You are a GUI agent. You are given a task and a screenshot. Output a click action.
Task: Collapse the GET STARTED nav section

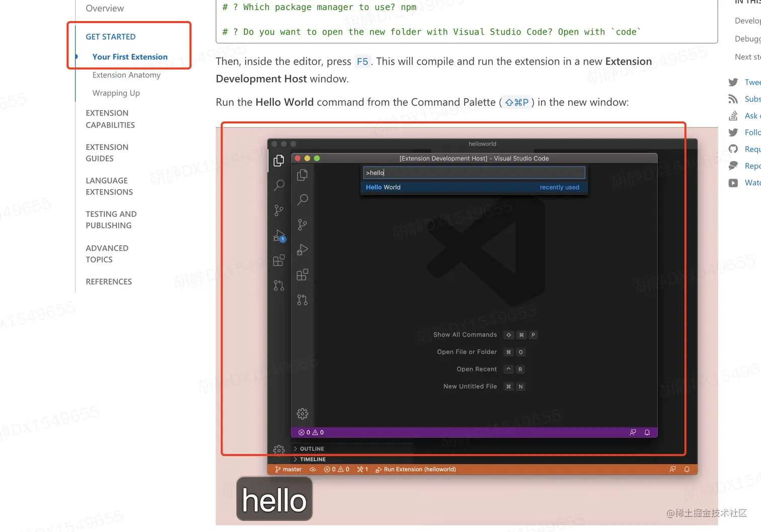111,37
